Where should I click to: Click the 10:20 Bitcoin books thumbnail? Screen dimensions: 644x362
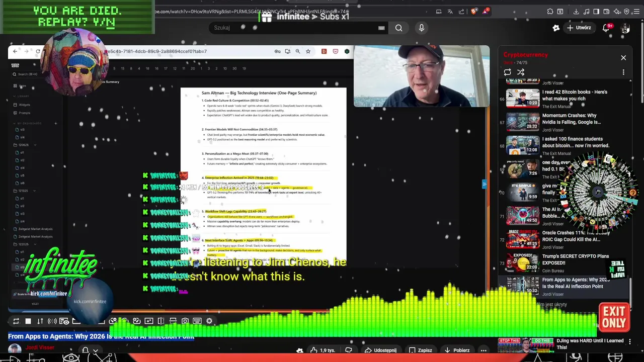click(522, 98)
